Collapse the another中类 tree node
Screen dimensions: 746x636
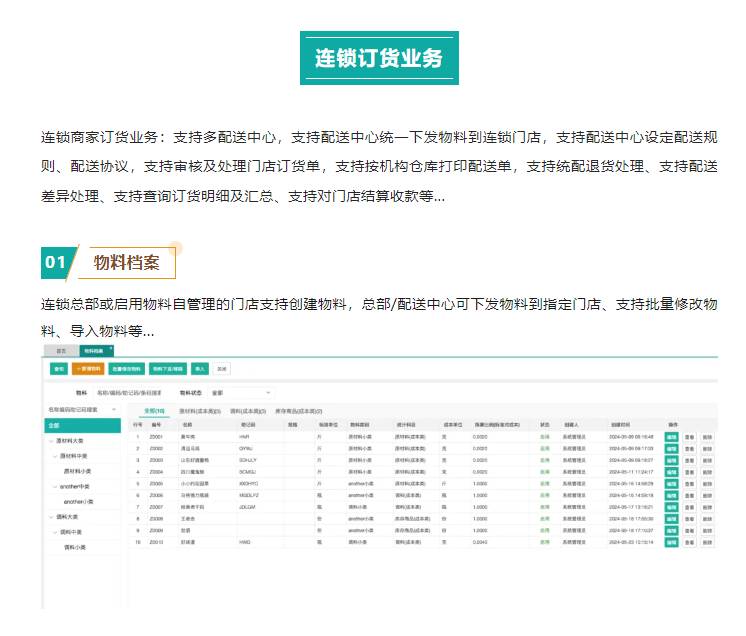coord(55,487)
